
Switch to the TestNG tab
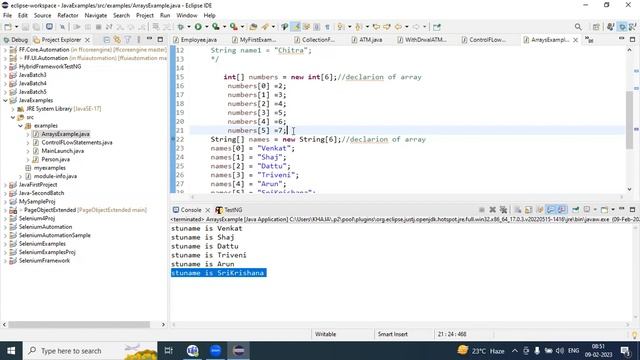[x=229, y=210]
